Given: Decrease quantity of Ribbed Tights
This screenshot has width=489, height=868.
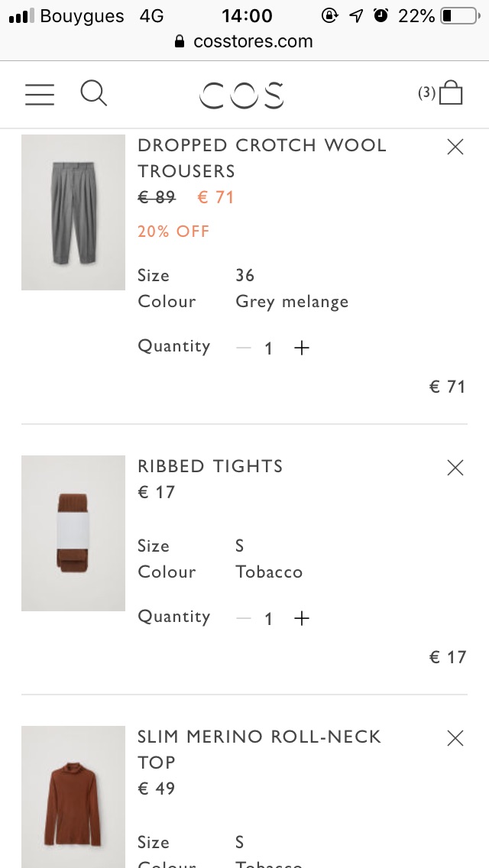Looking at the screenshot, I should 243,618.
